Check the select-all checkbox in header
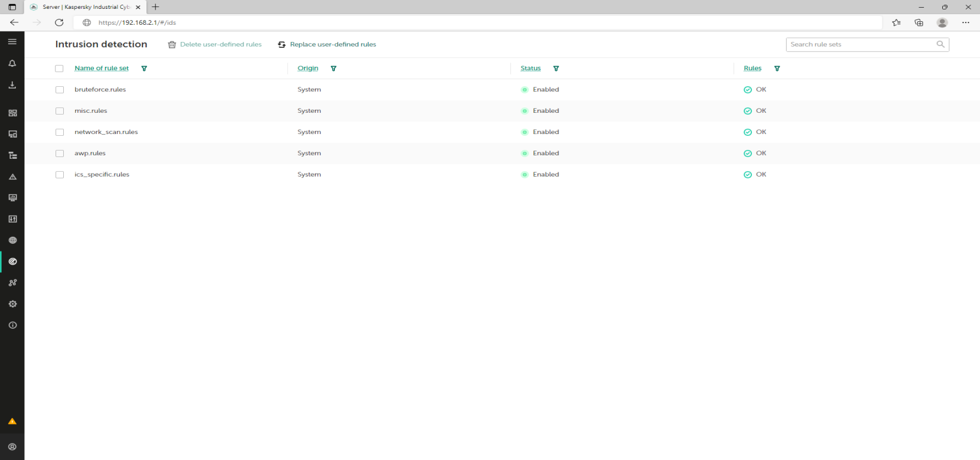 point(59,68)
